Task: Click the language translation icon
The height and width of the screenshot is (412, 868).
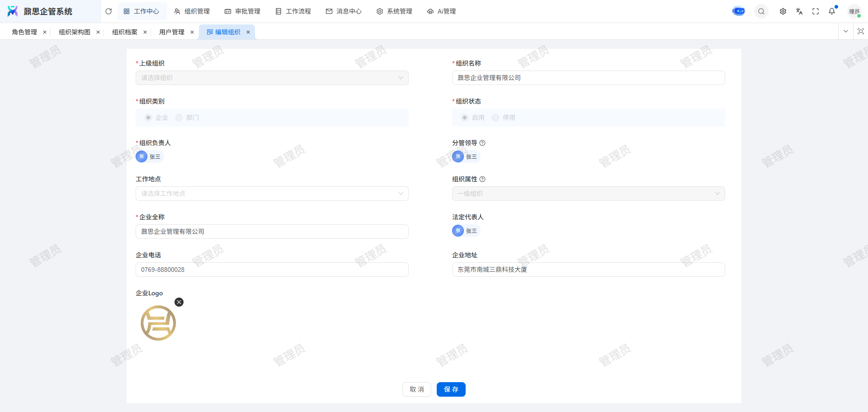Action: pos(799,11)
